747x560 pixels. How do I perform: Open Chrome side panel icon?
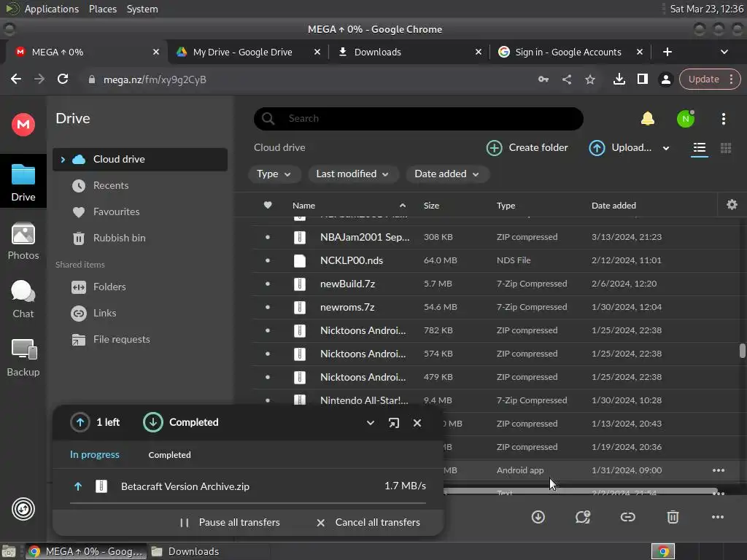(642, 79)
